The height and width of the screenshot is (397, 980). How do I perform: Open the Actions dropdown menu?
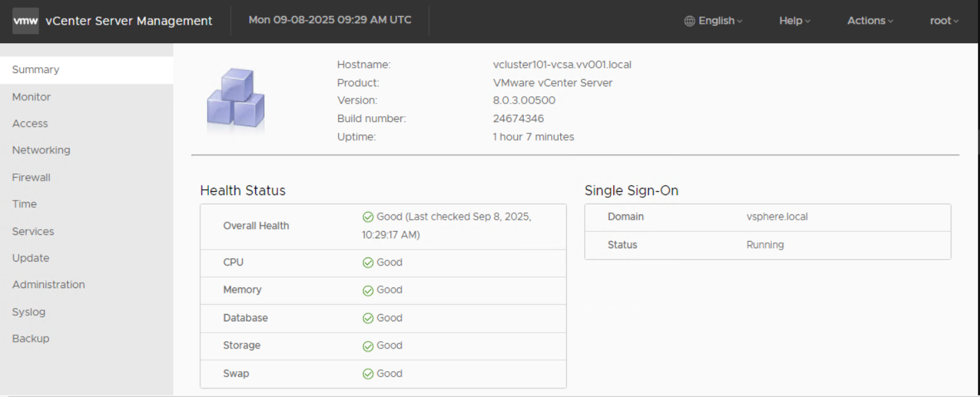tap(870, 21)
